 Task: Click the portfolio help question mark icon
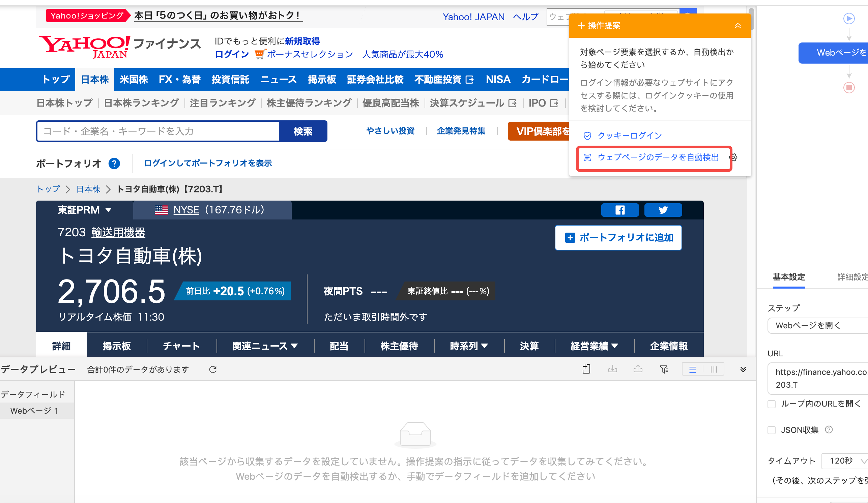(x=114, y=163)
